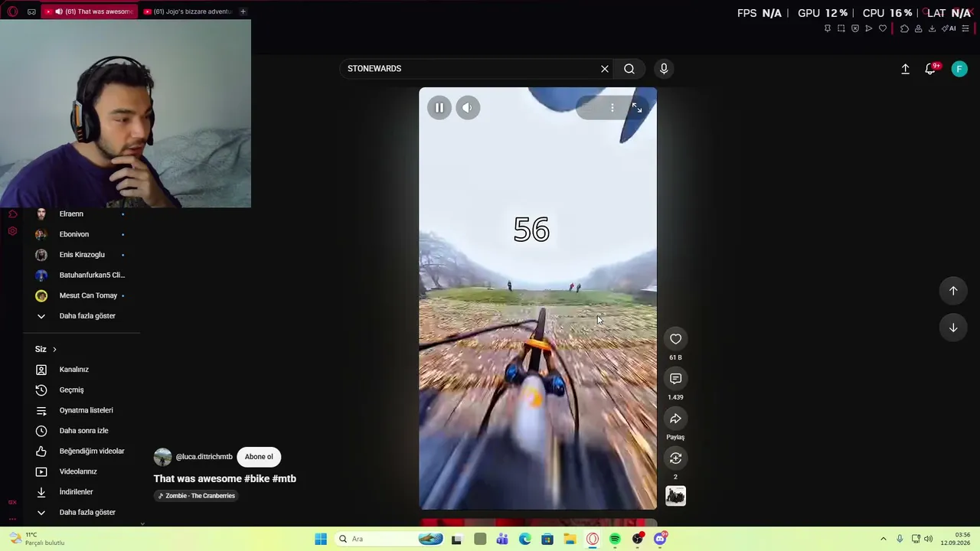The width and height of the screenshot is (980, 551).
Task: Expand subscriptions with Daha fazla göster under Mesut
Action: (87, 316)
